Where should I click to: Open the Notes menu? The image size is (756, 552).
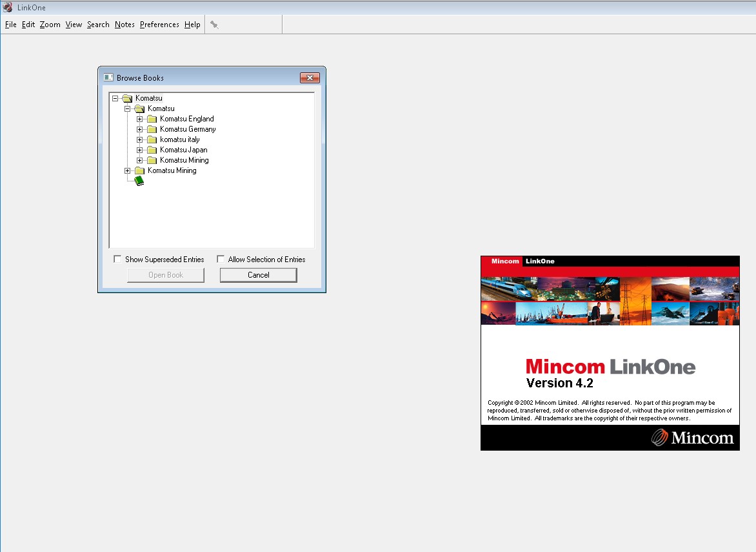[x=124, y=25]
